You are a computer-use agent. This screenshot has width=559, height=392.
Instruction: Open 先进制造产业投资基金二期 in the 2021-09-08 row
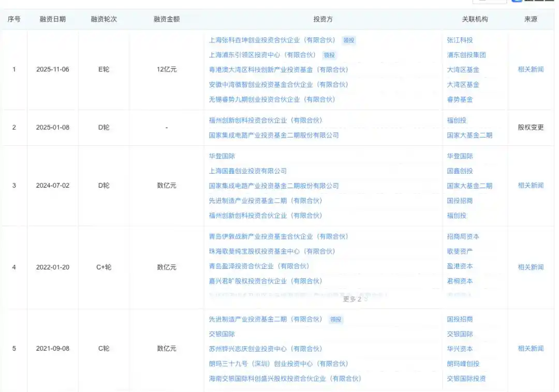pos(266,320)
